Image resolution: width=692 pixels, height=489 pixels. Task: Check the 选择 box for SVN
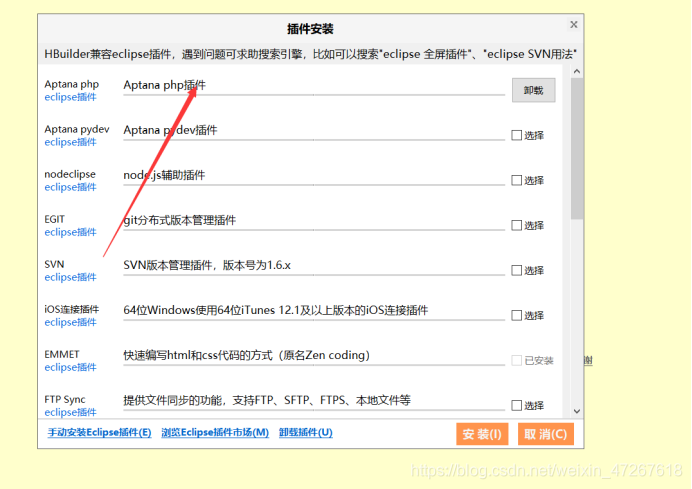(516, 270)
